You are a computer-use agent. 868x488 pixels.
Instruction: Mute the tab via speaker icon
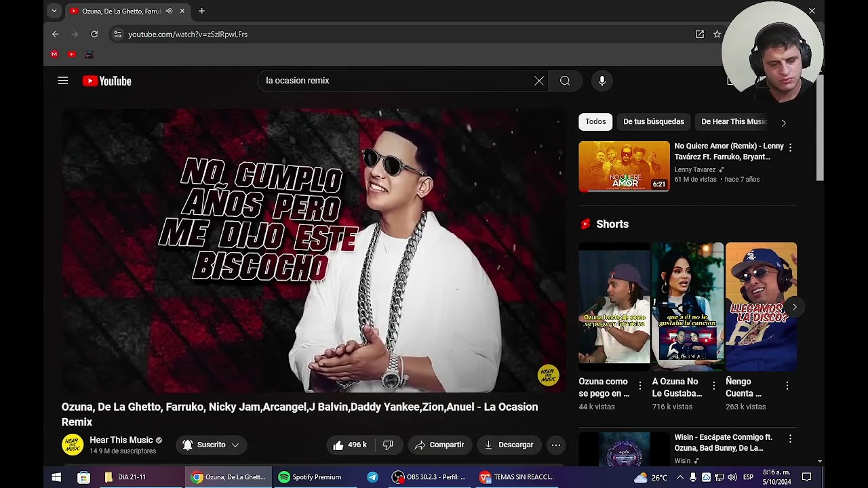[169, 11]
